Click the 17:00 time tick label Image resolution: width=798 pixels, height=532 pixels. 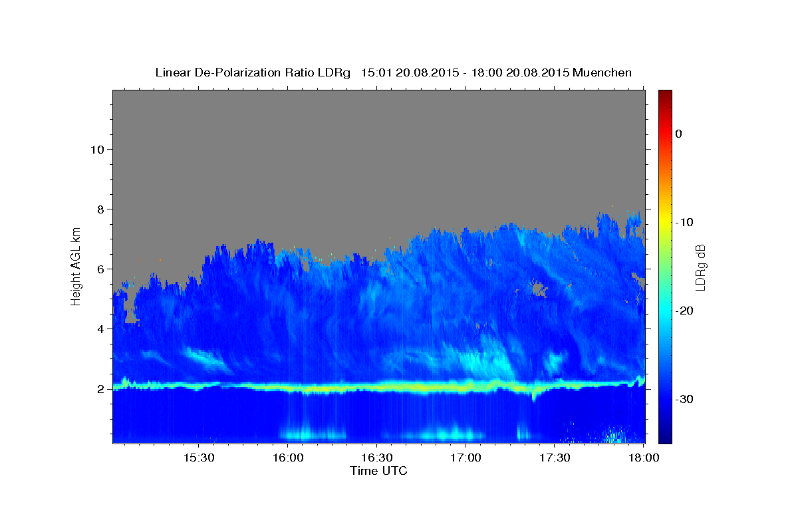click(x=465, y=458)
